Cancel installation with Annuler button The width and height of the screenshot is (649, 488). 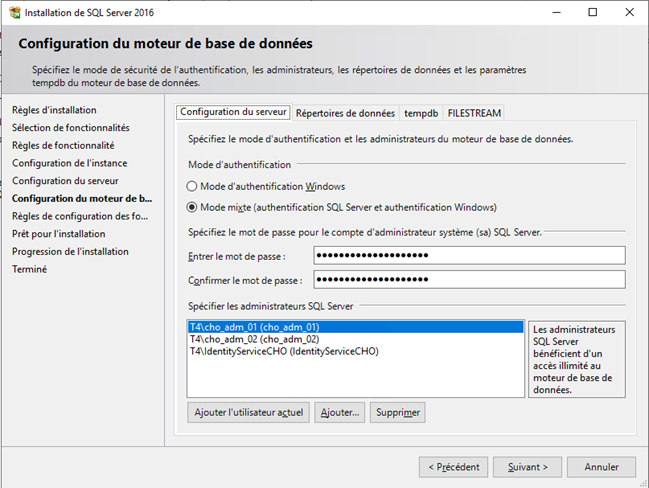point(601,466)
